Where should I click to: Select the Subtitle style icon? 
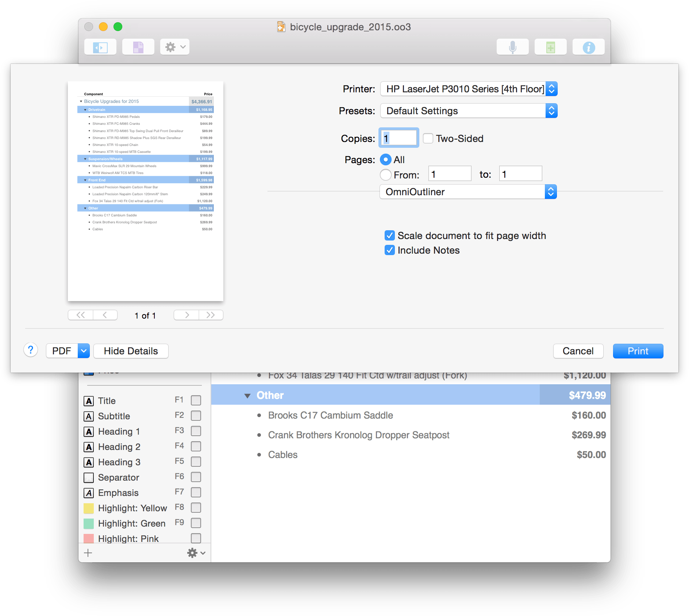coord(89,416)
